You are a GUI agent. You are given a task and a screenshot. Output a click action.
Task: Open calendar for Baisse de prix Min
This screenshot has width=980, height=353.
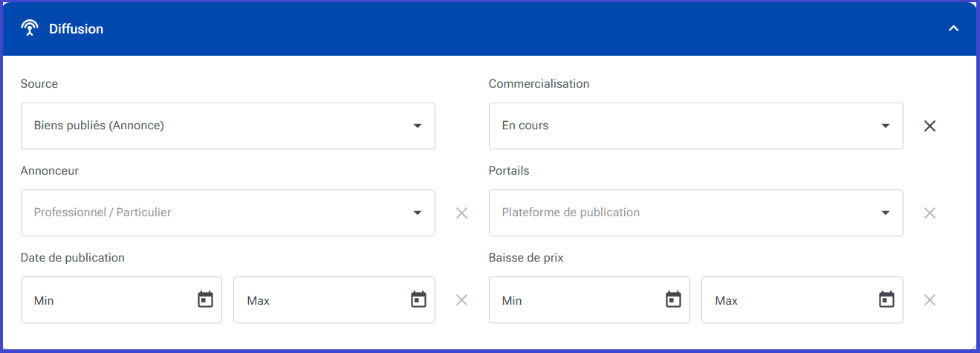673,299
